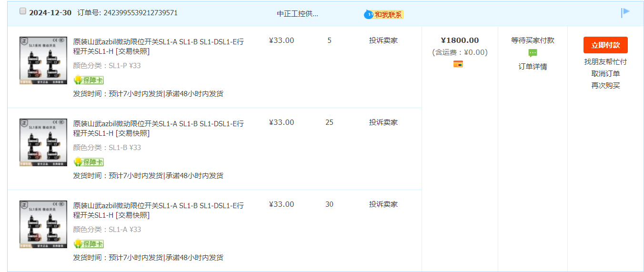This screenshot has width=644, height=272.
Task: Click 投诉卖家 for quantity 5 item
Action: pos(383,40)
